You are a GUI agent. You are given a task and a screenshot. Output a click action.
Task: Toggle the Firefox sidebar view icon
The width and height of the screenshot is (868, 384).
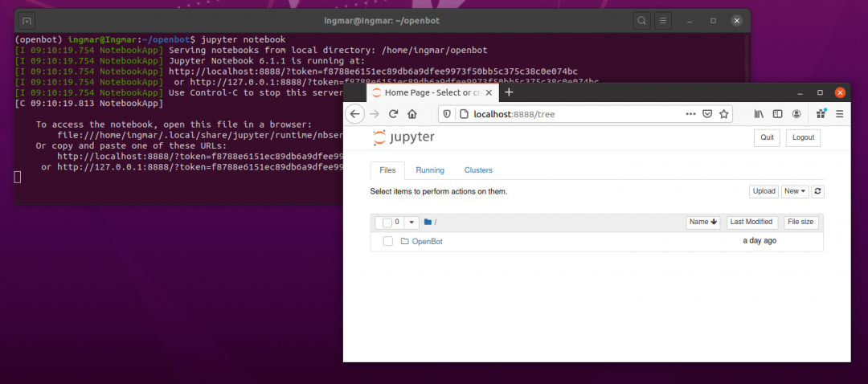pyautogui.click(x=777, y=114)
